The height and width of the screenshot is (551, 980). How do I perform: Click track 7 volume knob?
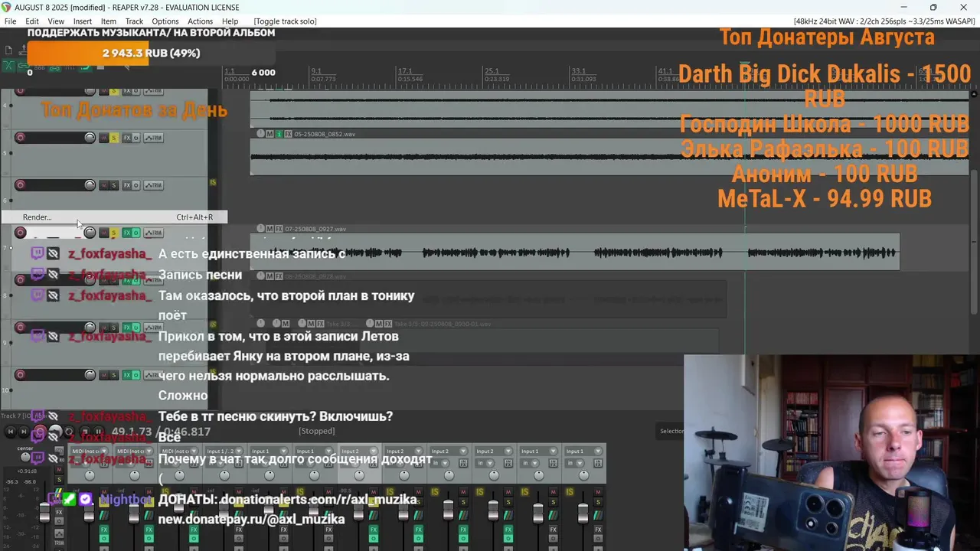(x=90, y=233)
